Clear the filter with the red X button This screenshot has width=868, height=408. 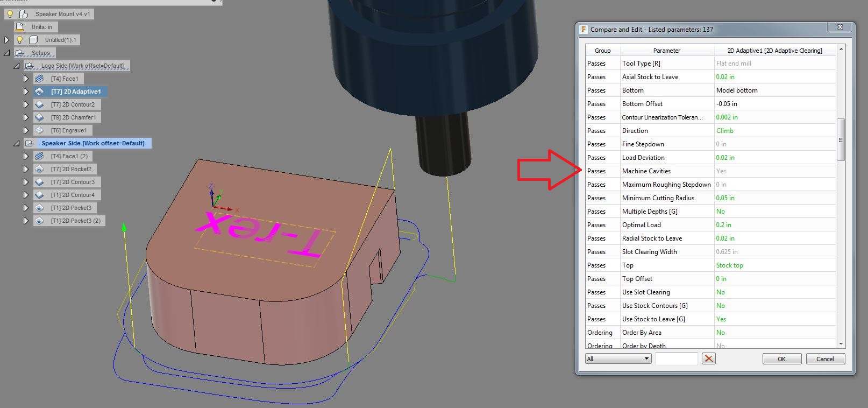[x=709, y=358]
